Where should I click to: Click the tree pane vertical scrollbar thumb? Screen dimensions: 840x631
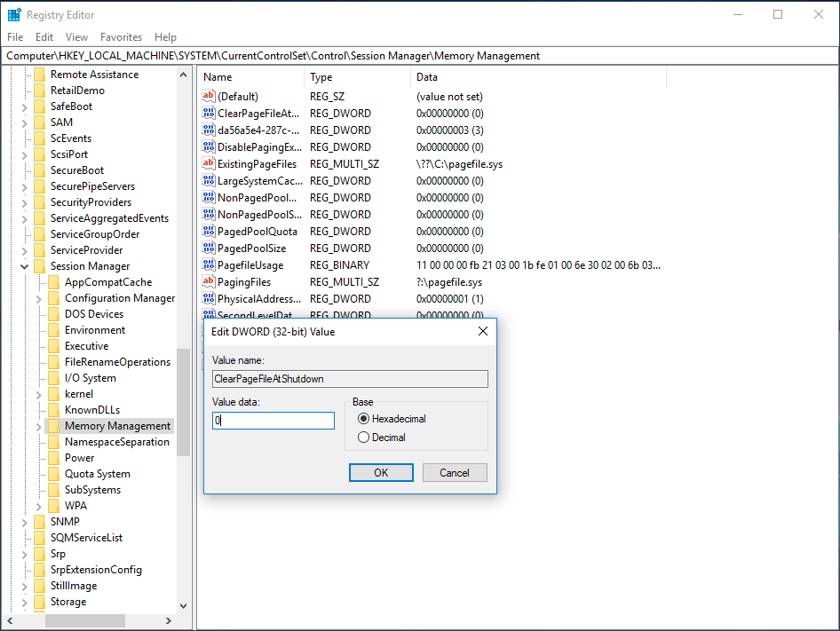coord(183,401)
